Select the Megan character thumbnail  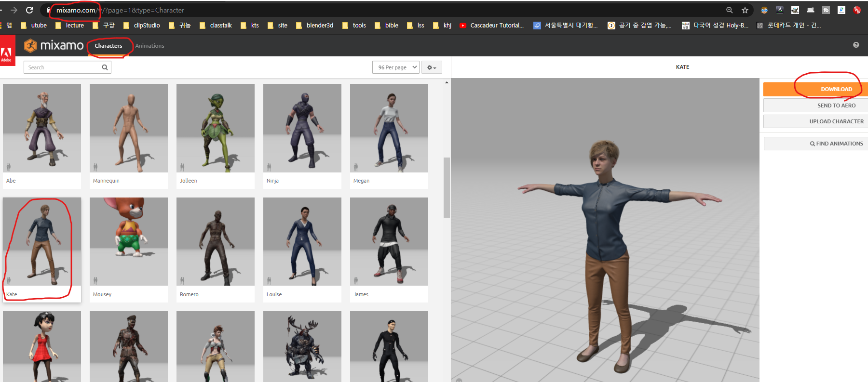click(x=389, y=128)
